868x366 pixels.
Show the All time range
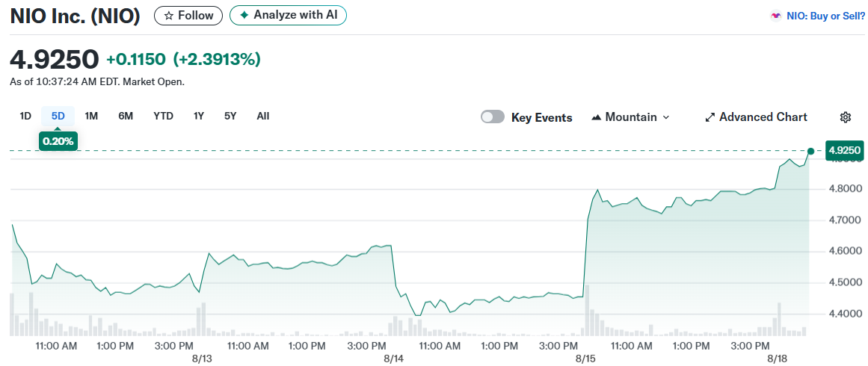263,116
